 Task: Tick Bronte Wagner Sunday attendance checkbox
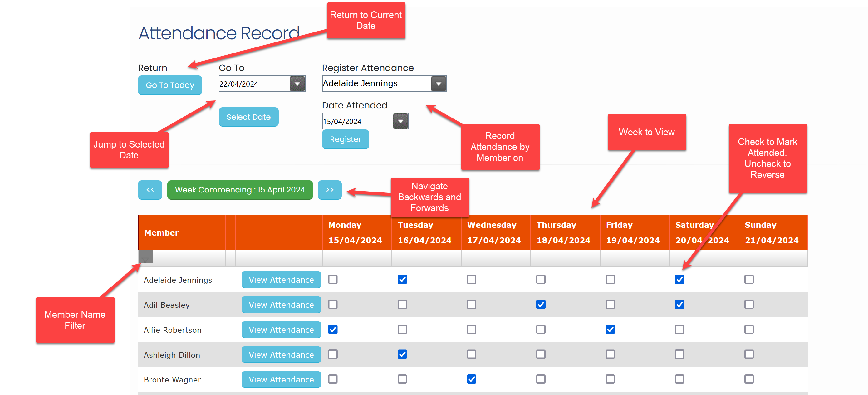[x=749, y=379]
